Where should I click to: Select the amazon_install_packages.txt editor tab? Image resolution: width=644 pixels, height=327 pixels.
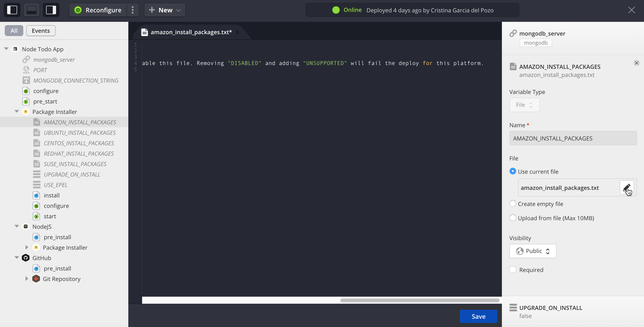pyautogui.click(x=191, y=32)
